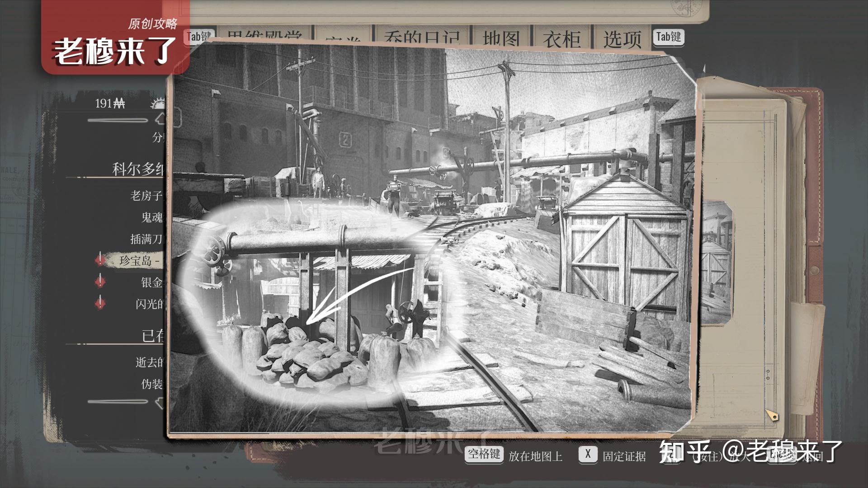The width and height of the screenshot is (868, 488).
Task: Toggle the 固定证据 label
Action: pyautogui.click(x=624, y=456)
